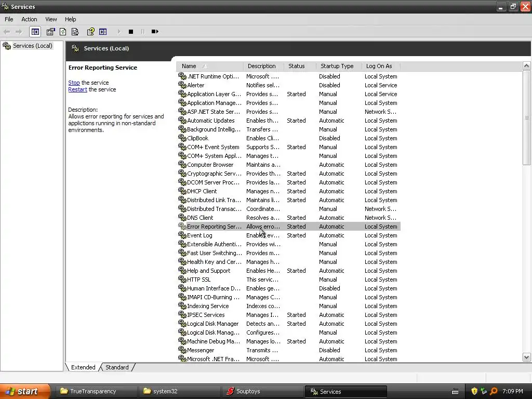Screen dimensions: 532x399
Task: Sort by the Status column header
Action: pyautogui.click(x=300, y=66)
